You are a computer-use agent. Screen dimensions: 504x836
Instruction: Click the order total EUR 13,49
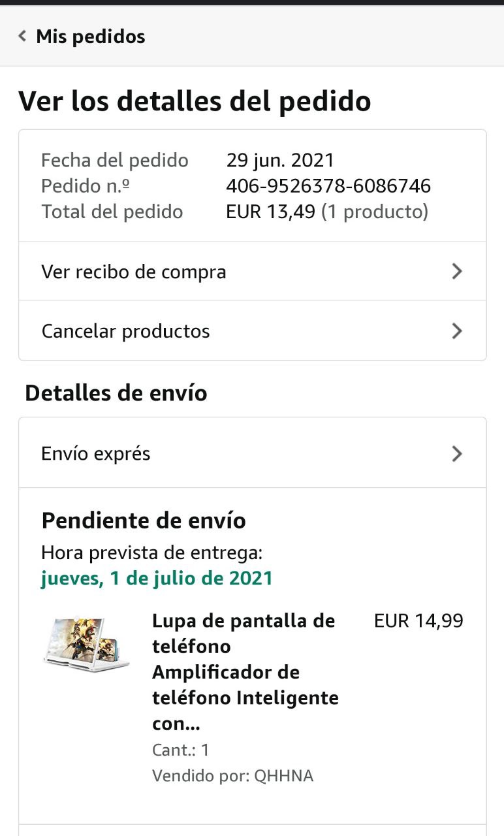[x=271, y=212]
